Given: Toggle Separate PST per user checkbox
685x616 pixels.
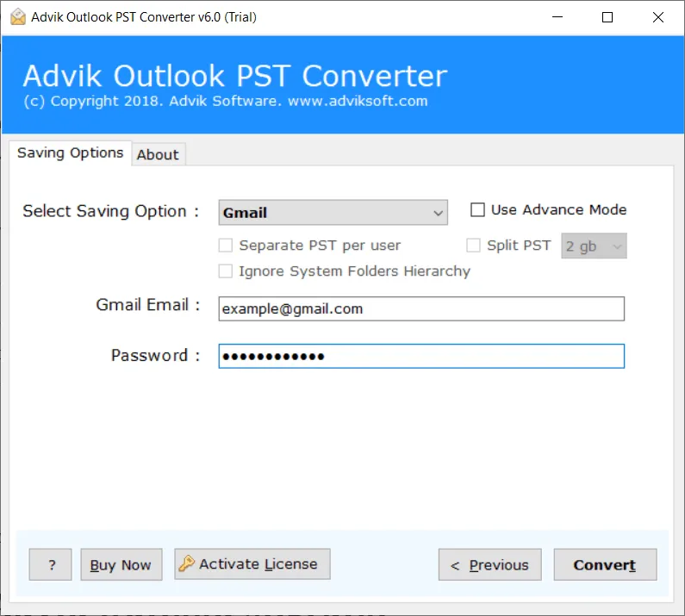Looking at the screenshot, I should pos(226,246).
